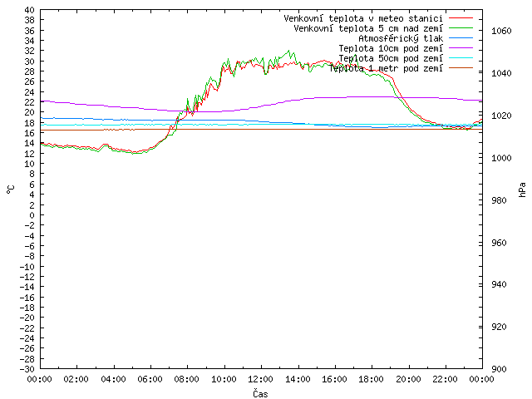Image resolution: width=532 pixels, height=399 pixels.
Task: Click legend entry 'Atmosférický tlak'
Action: coord(401,38)
